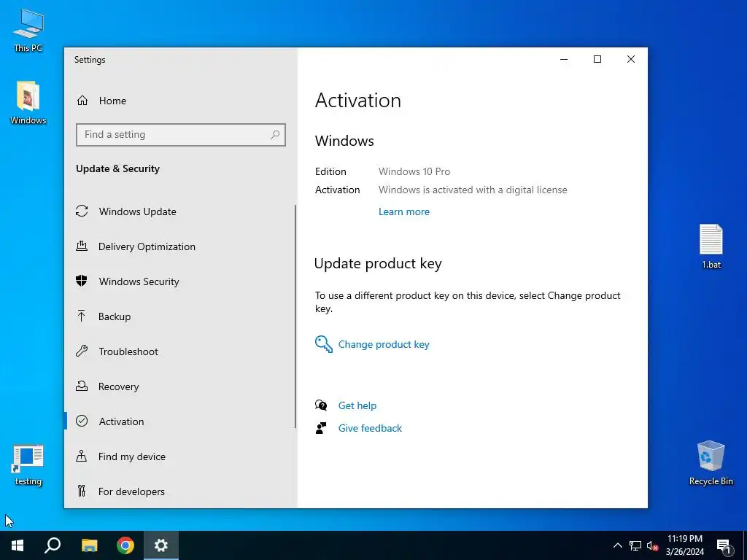The height and width of the screenshot is (560, 747).
Task: Maximize the Settings window
Action: pyautogui.click(x=597, y=59)
